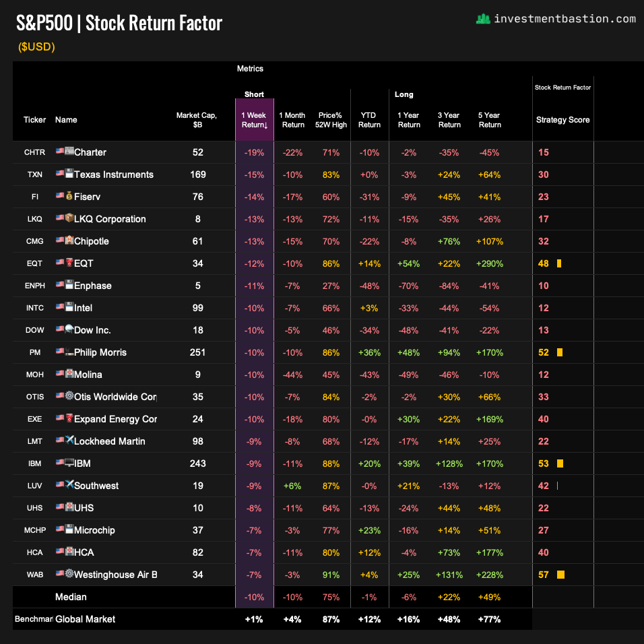The image size is (644, 644).
Task: Click Charter's strategy score 15
Action: 544,152
